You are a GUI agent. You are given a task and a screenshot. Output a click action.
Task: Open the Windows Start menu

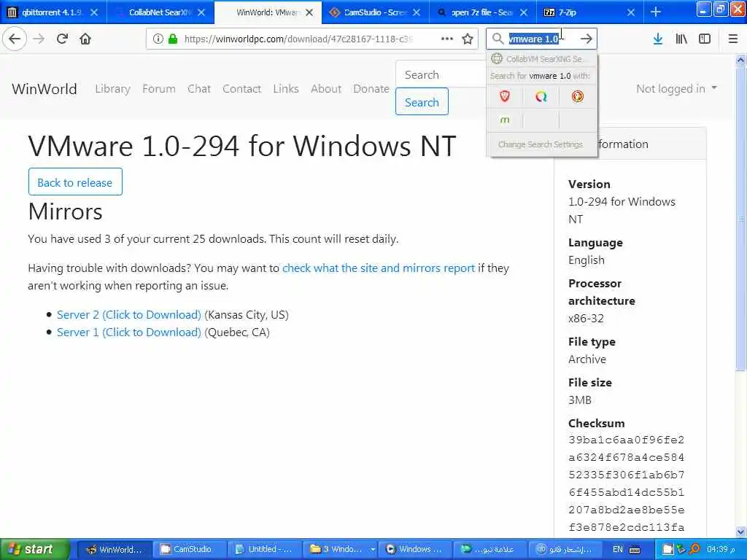(35, 550)
